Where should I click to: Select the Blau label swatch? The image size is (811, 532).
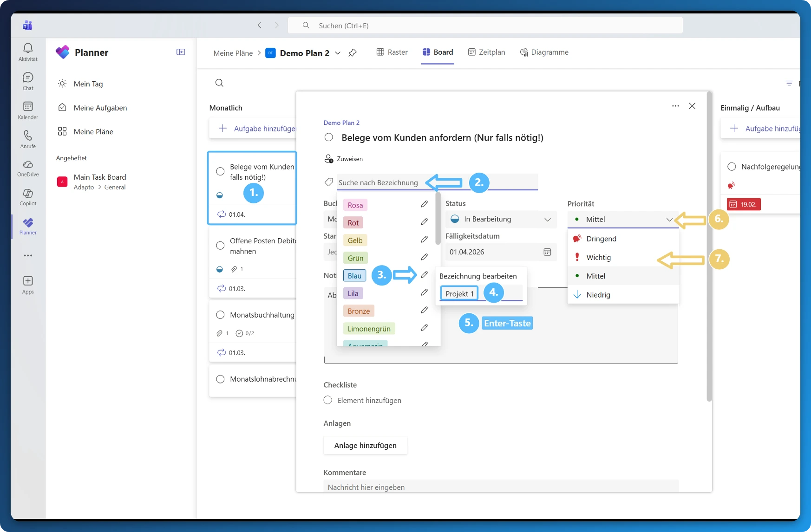tap(354, 275)
